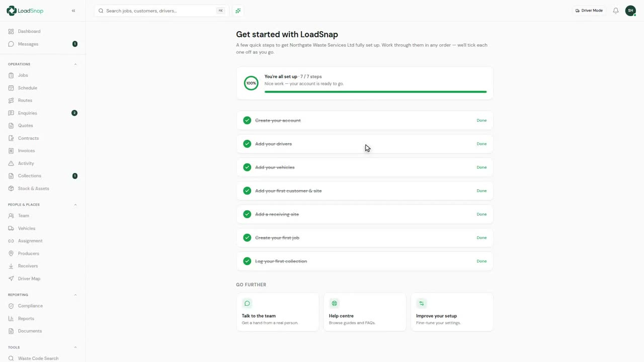The width and height of the screenshot is (644, 362).
Task: Toggle 'Add your first customer & site' checkmark
Action: (x=247, y=191)
